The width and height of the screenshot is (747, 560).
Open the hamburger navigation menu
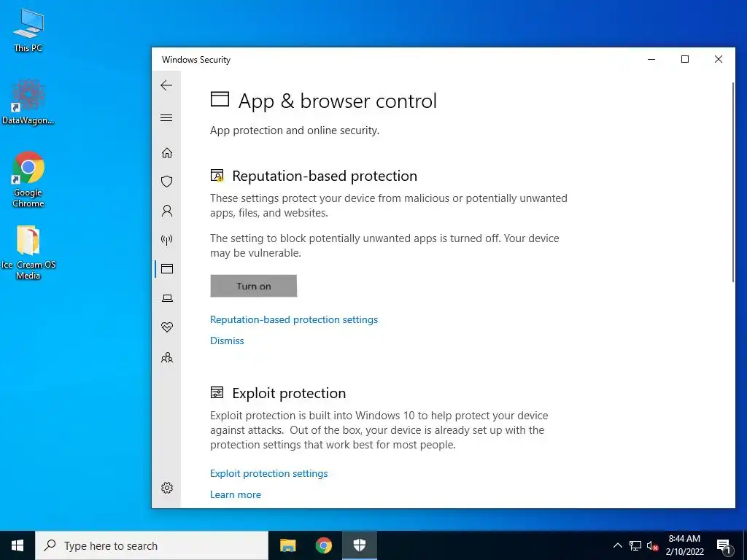click(x=166, y=117)
